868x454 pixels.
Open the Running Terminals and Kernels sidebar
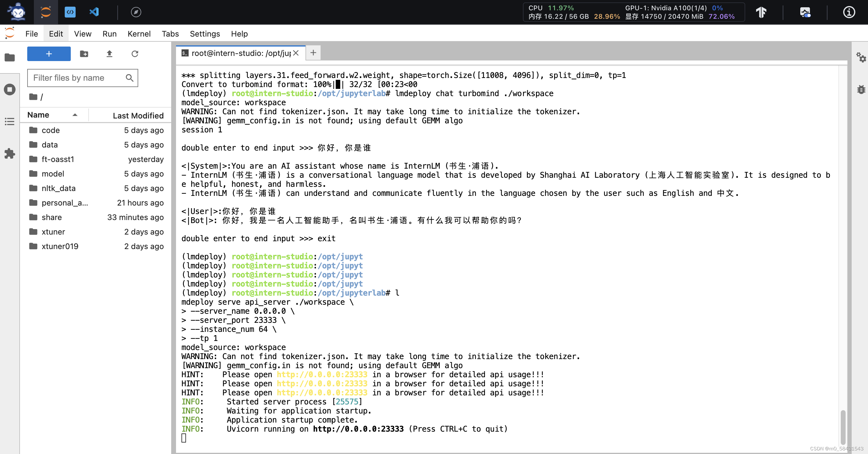9,89
